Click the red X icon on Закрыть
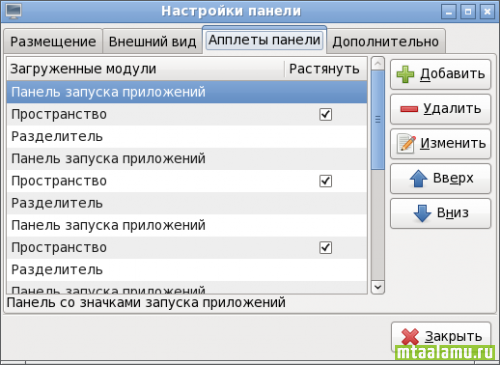 (x=410, y=337)
